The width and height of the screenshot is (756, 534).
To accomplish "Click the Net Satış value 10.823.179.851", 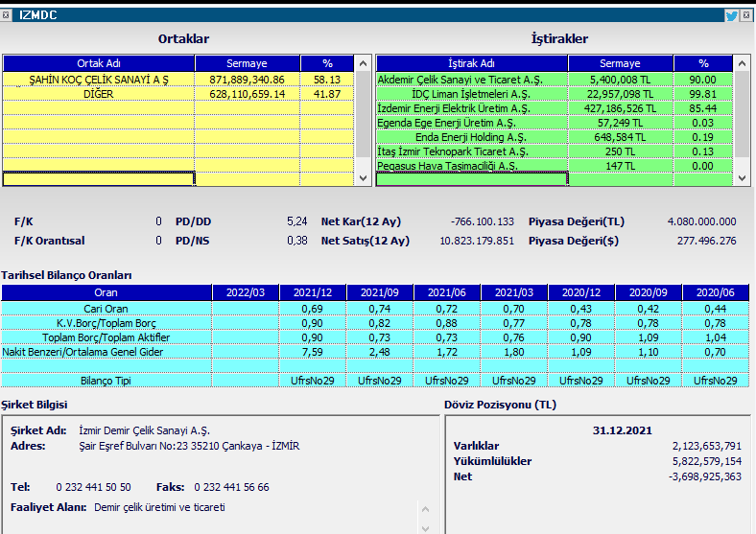I will pos(477,241).
